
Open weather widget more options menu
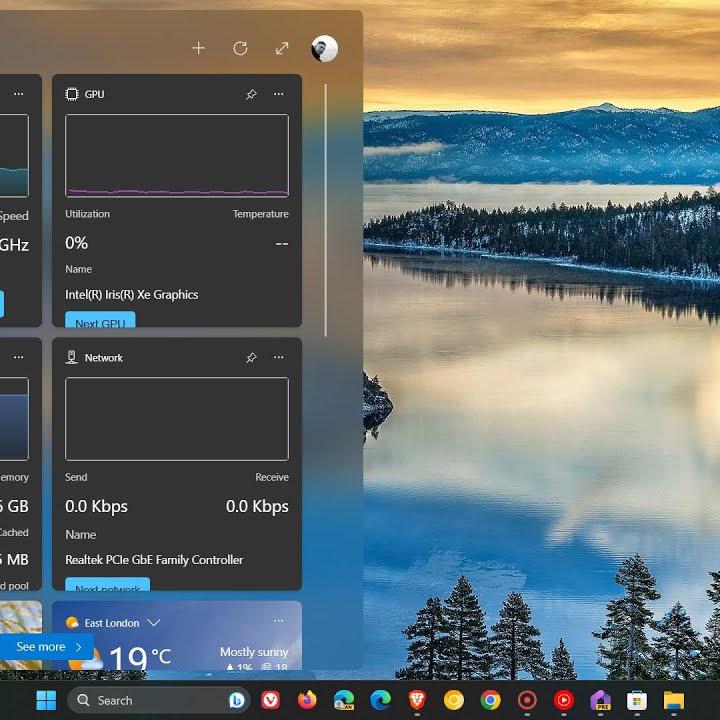(279, 621)
